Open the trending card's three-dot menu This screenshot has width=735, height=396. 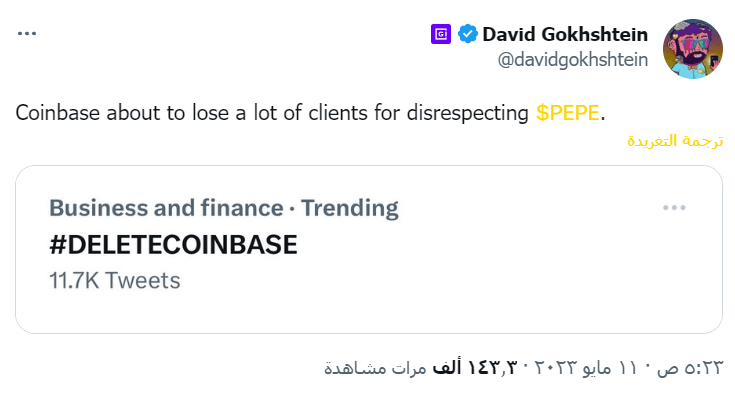[674, 208]
